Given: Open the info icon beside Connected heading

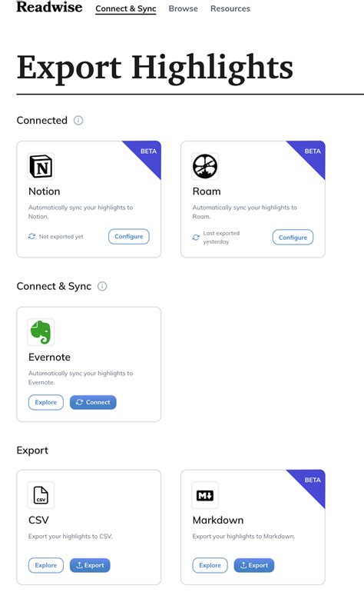Looking at the screenshot, I should (x=78, y=121).
